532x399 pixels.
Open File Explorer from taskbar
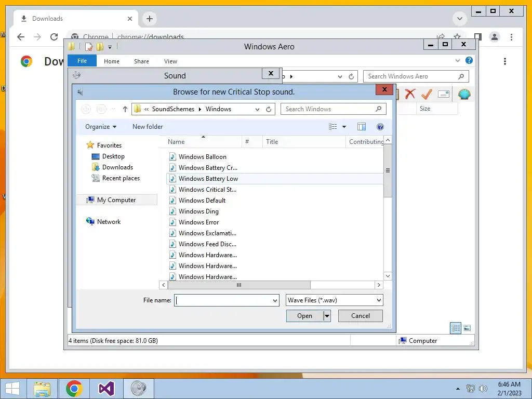(x=42, y=389)
